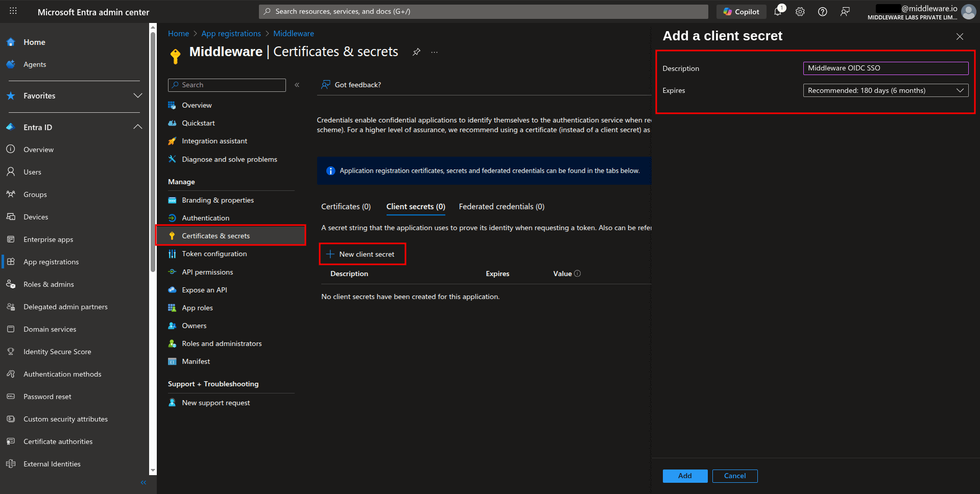Open the settings gear icon
980x494 pixels.
click(x=800, y=11)
